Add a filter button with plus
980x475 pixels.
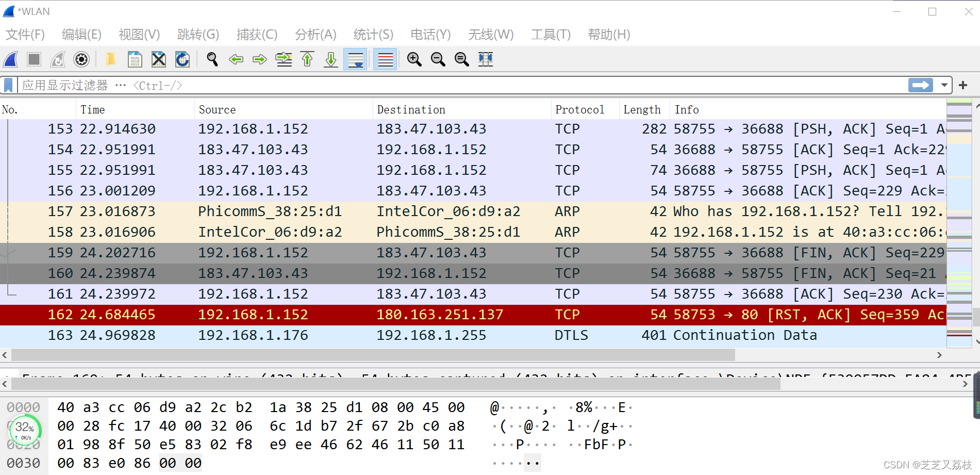[x=963, y=85]
